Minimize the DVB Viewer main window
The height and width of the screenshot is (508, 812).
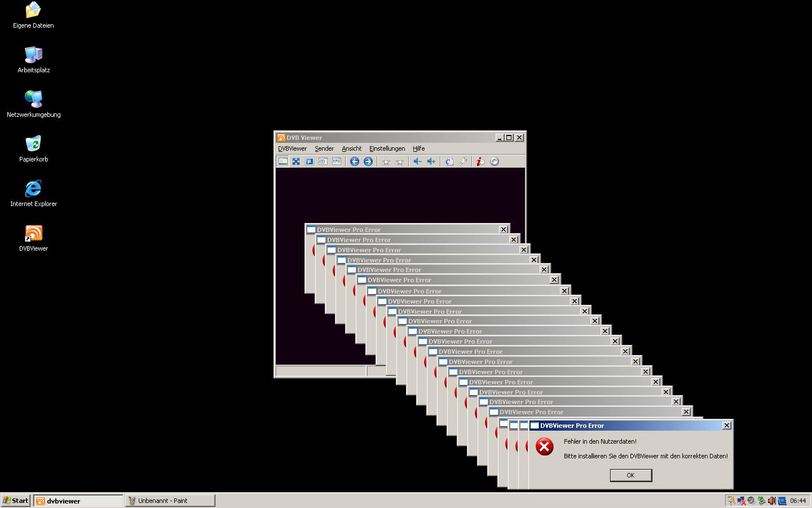(x=500, y=138)
